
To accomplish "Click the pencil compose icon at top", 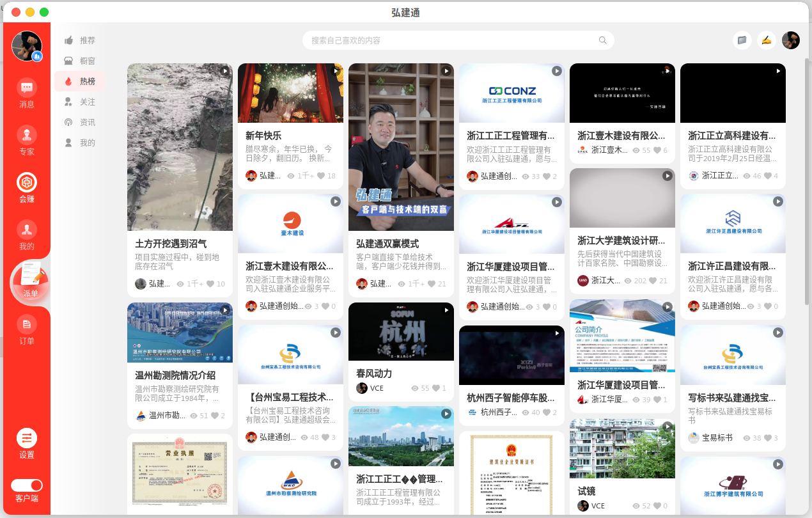I will (766, 40).
